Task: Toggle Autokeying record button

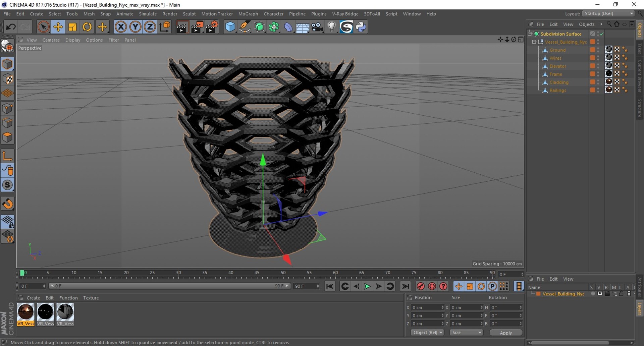Action: 432,286
